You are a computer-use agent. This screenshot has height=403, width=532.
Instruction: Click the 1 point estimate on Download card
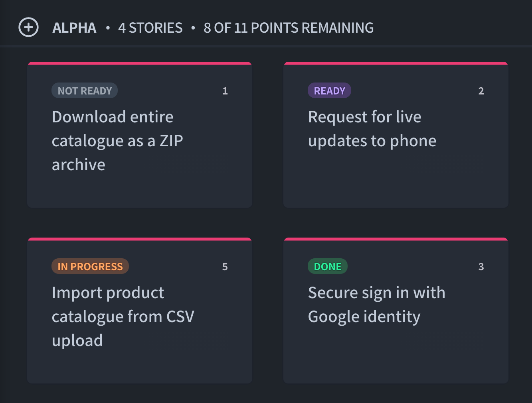pyautogui.click(x=225, y=91)
